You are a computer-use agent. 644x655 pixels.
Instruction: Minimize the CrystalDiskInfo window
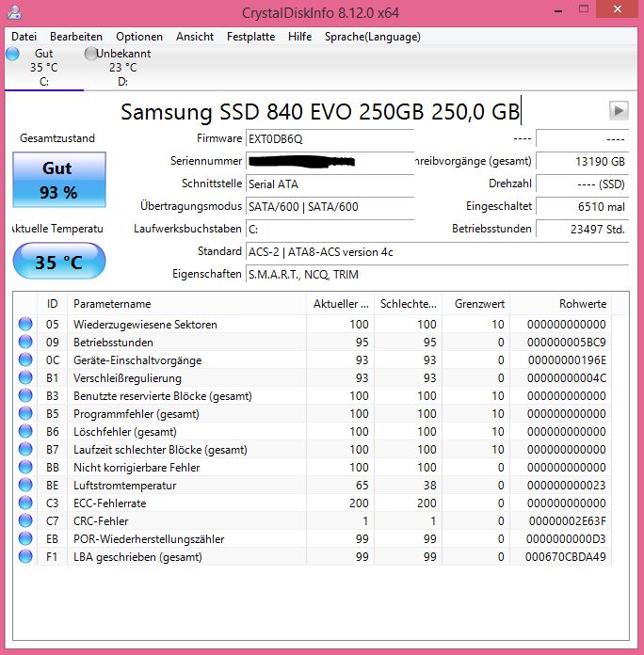click(558, 10)
